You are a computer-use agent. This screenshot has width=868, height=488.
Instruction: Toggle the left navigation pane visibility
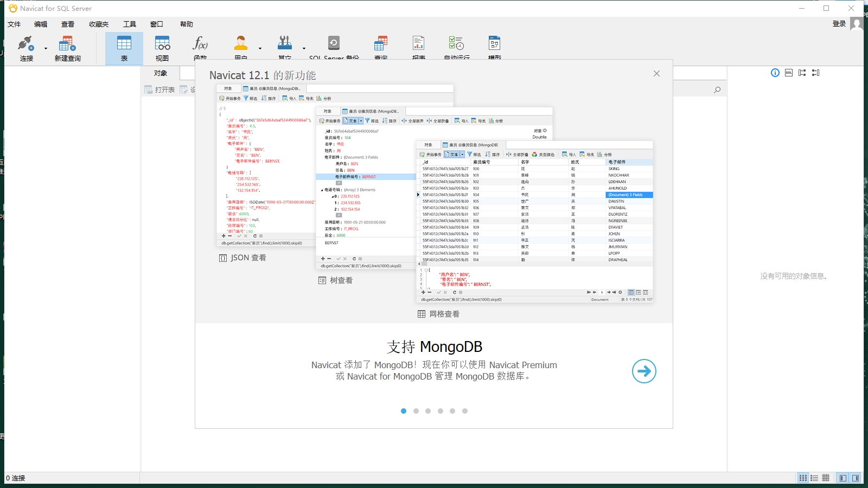[x=843, y=478]
